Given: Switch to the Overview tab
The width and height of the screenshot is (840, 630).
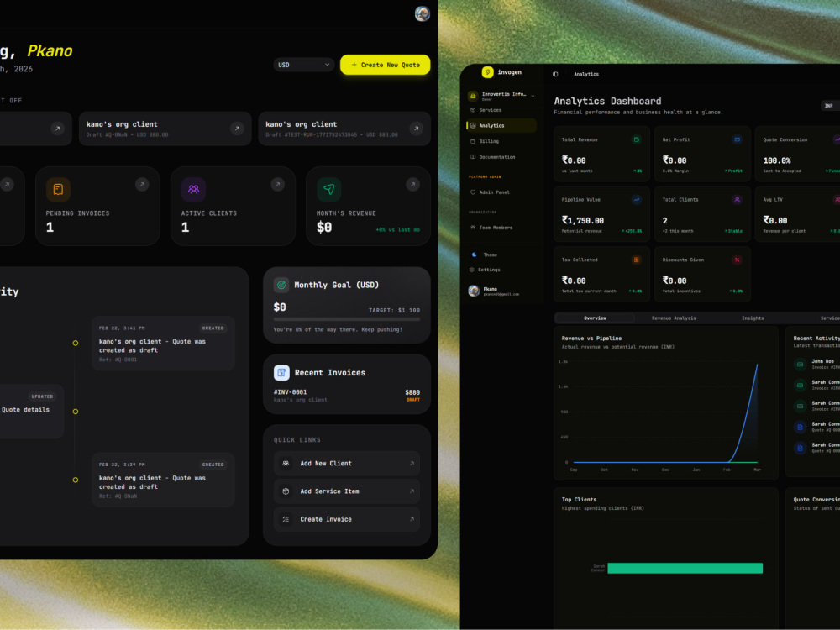Looking at the screenshot, I should [x=596, y=318].
